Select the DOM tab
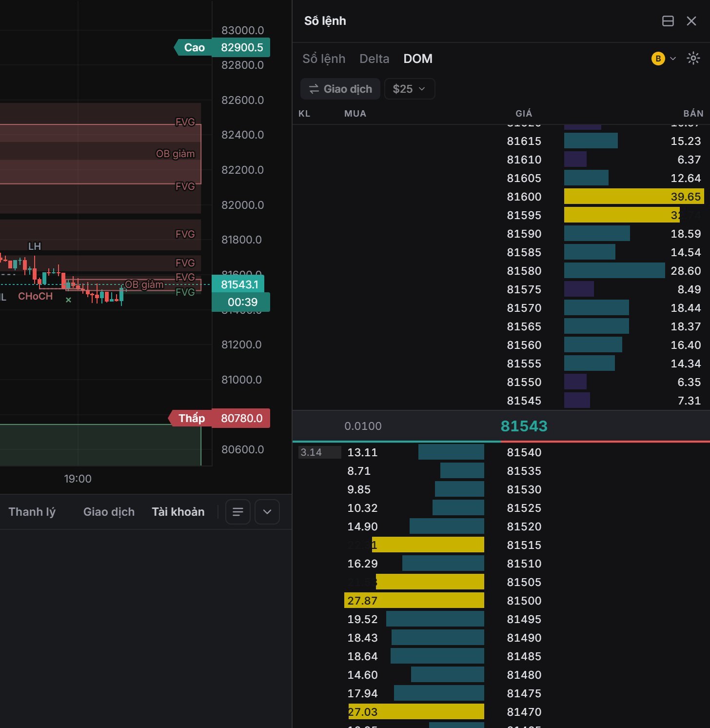710x728 pixels. (x=418, y=59)
